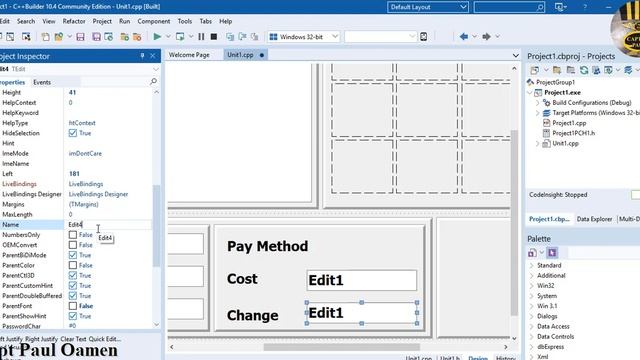Check the ParentColor checkbox

[73, 265]
